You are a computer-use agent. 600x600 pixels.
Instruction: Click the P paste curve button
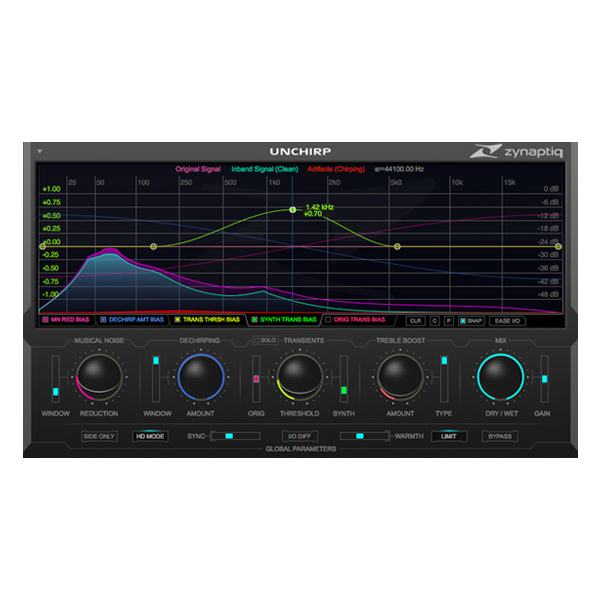[449, 321]
